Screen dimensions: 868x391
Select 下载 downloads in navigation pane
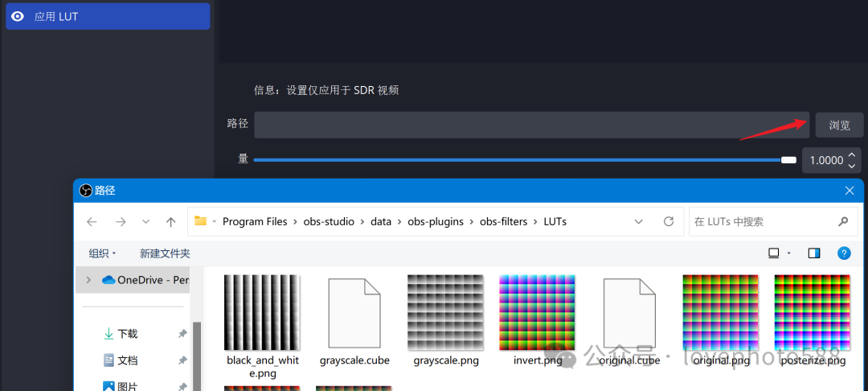point(127,334)
